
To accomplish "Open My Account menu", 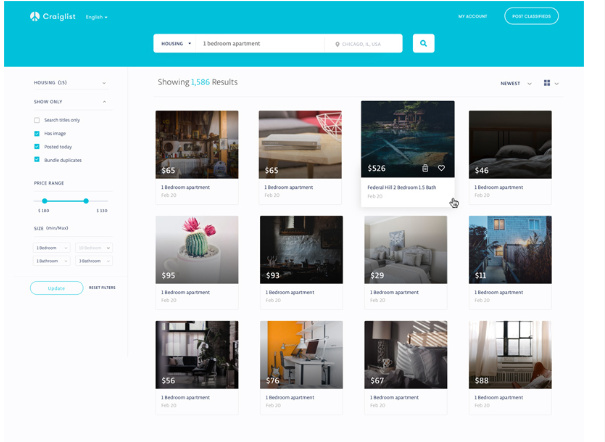I will click(x=472, y=17).
